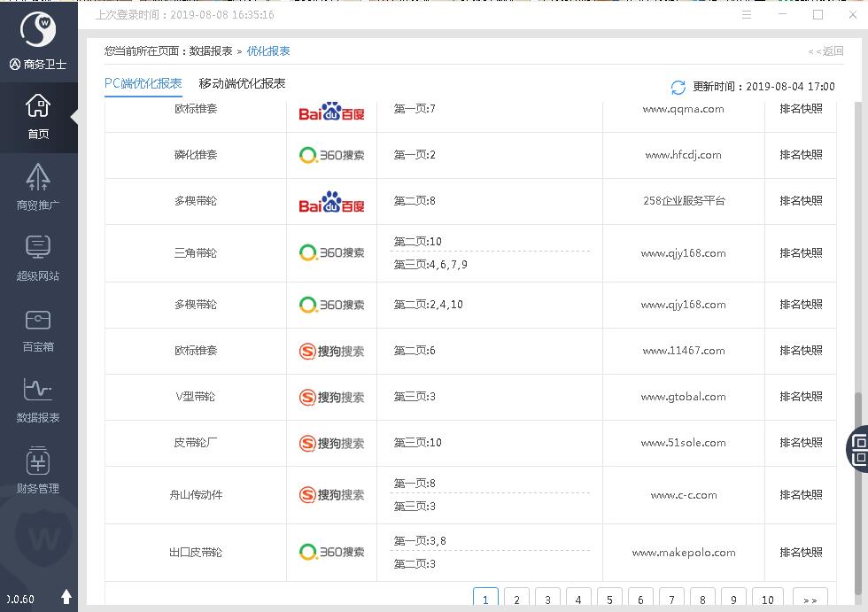Image resolution: width=868 pixels, height=612 pixels.
Task: Open 排名快照 for www.qqma.com row
Action: click(x=801, y=109)
